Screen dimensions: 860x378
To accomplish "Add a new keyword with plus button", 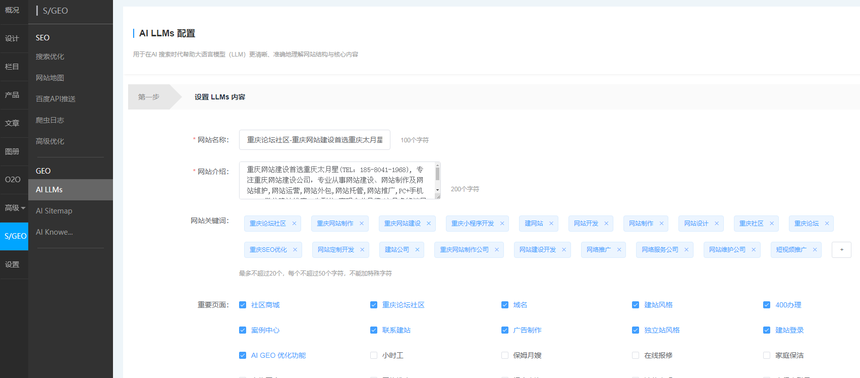I will [841, 250].
